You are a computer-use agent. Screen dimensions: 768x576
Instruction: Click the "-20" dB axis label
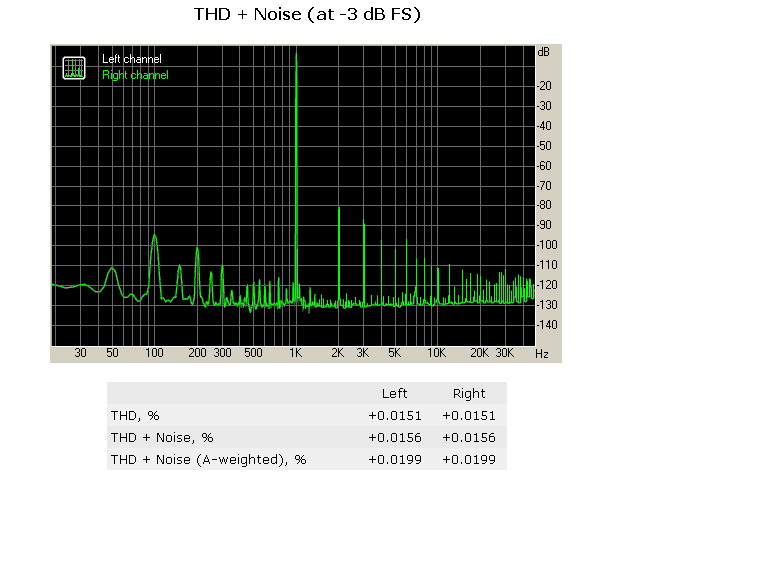tap(544, 86)
